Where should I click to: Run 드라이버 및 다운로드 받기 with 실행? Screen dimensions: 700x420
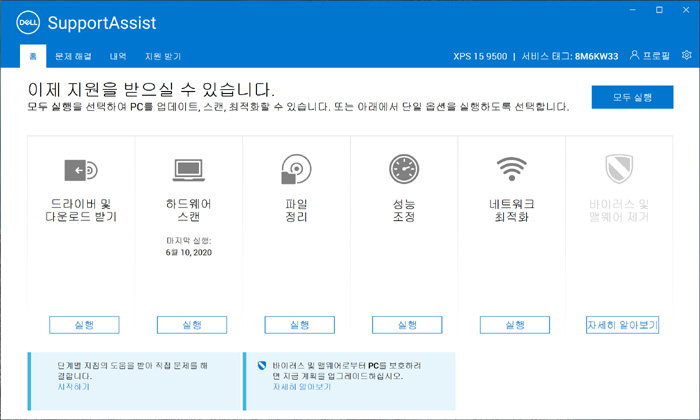coord(84,325)
